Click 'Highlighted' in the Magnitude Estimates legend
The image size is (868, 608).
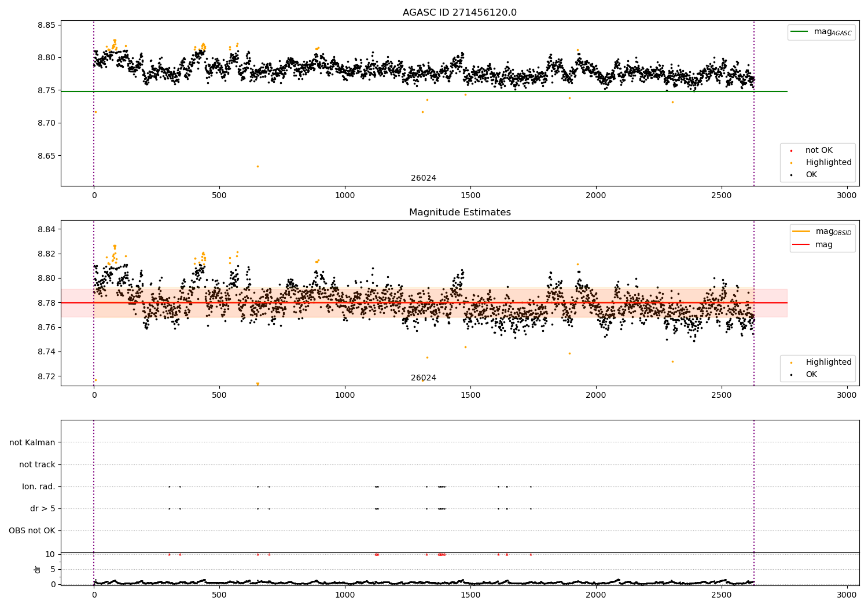point(822,362)
